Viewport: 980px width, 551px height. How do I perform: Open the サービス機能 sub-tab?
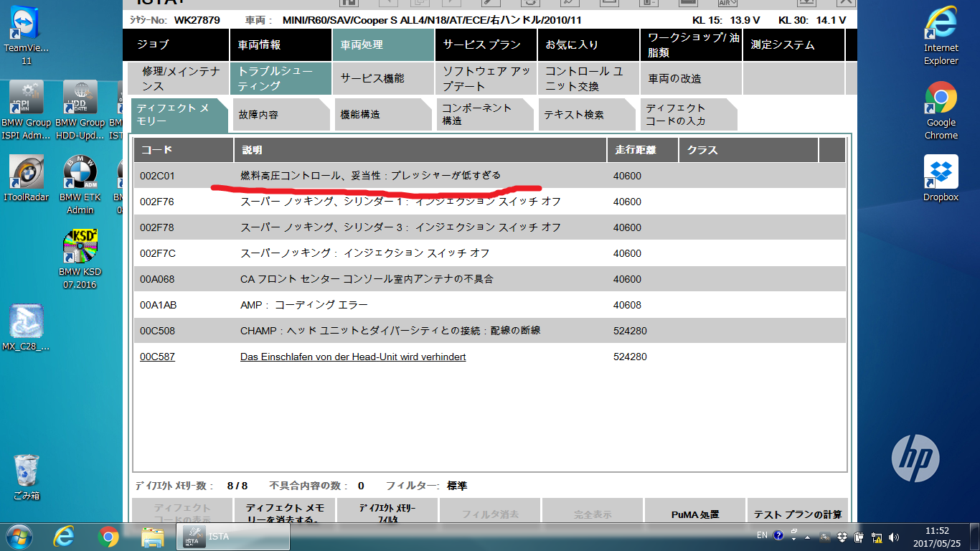tap(383, 79)
